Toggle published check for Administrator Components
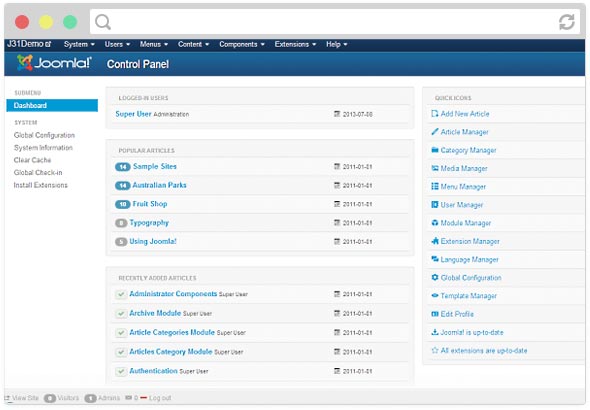The image size is (590, 410). [121, 295]
